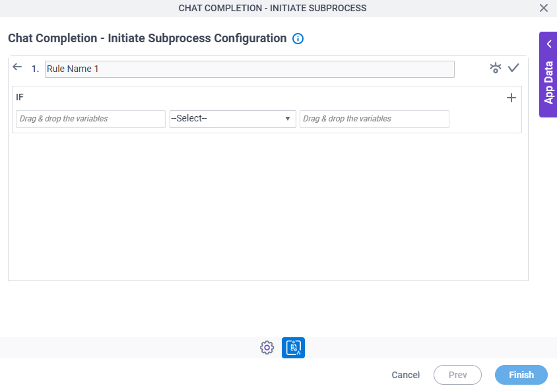The image size is (557, 392).
Task: Click the right Drag & drop variables field
Action: click(374, 119)
